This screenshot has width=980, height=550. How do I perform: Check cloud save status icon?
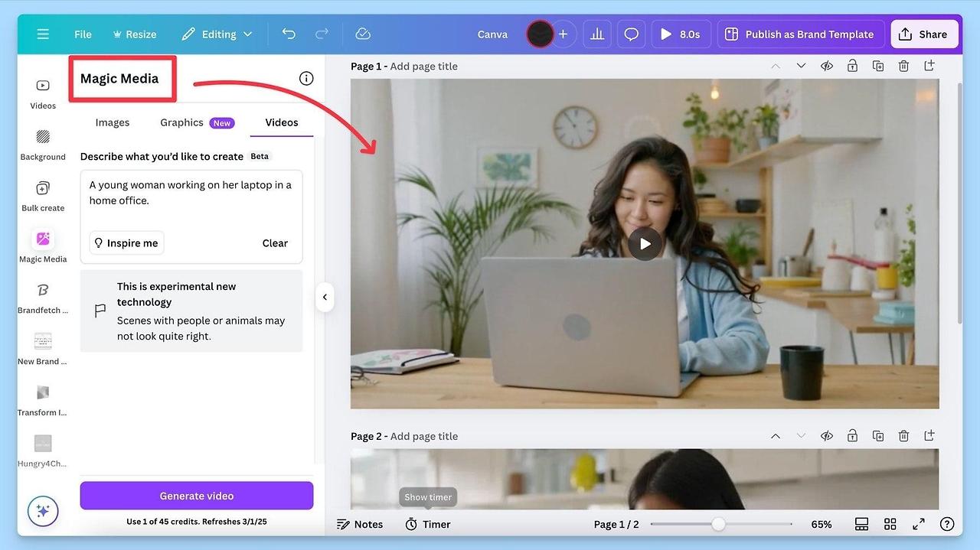[364, 34]
